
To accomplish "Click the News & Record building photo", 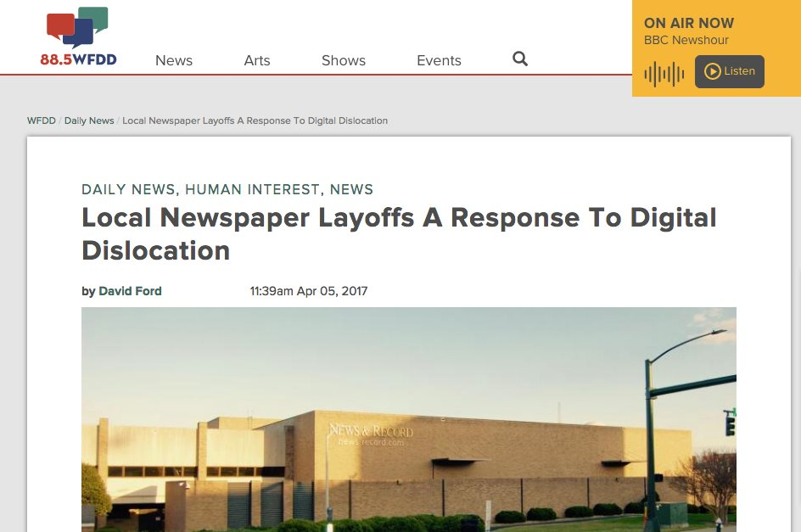I will pyautogui.click(x=408, y=420).
